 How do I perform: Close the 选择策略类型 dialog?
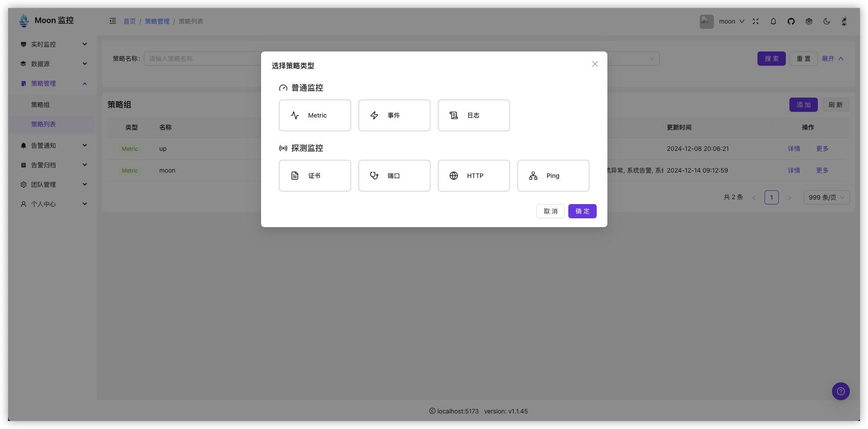[595, 64]
